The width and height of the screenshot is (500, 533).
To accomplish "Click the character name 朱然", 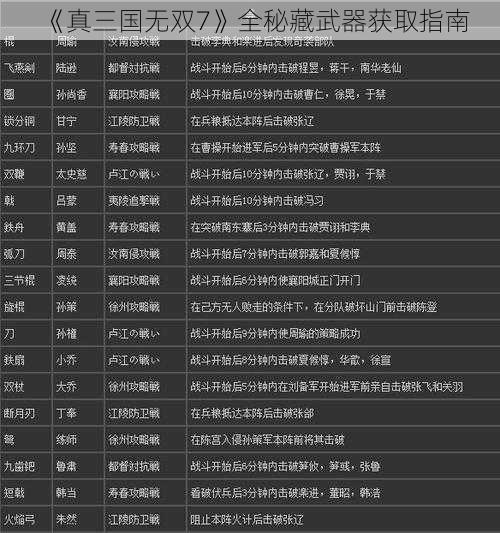I will (x=66, y=519).
